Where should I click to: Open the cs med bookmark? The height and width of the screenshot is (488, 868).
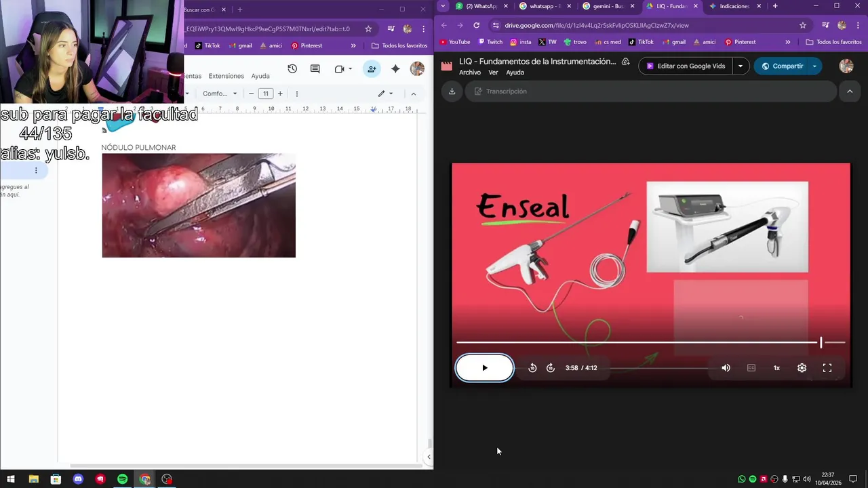(x=607, y=42)
